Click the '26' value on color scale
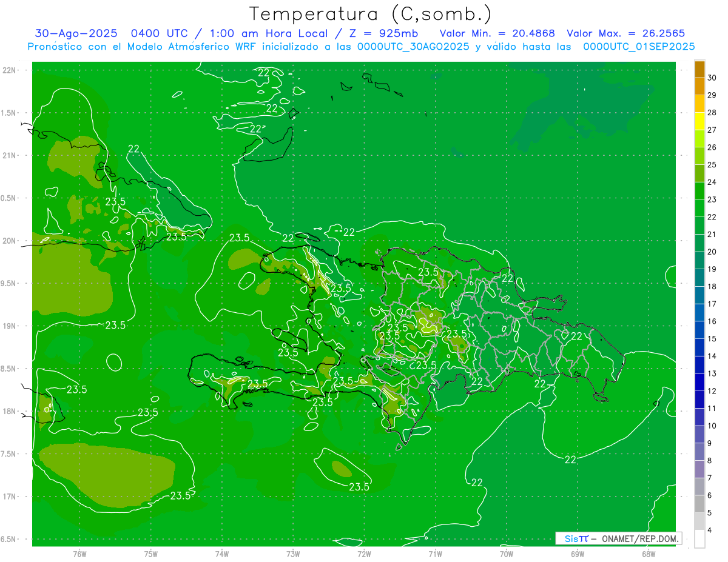The height and width of the screenshot is (562, 728). (712, 147)
